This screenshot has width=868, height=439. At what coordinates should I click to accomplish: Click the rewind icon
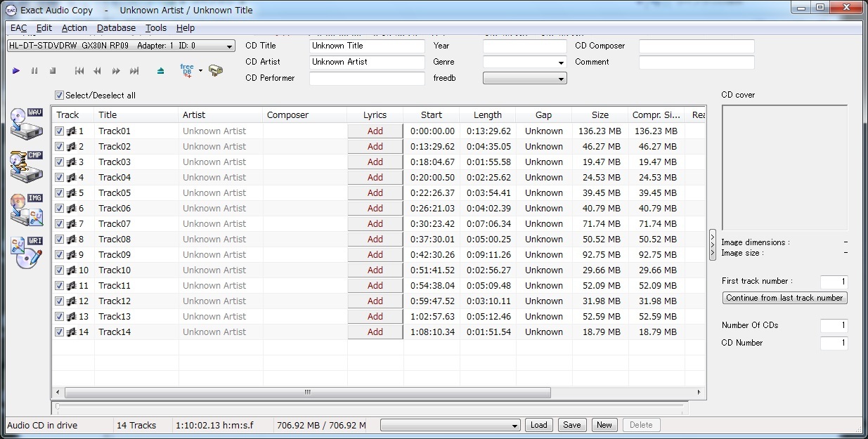pyautogui.click(x=98, y=71)
